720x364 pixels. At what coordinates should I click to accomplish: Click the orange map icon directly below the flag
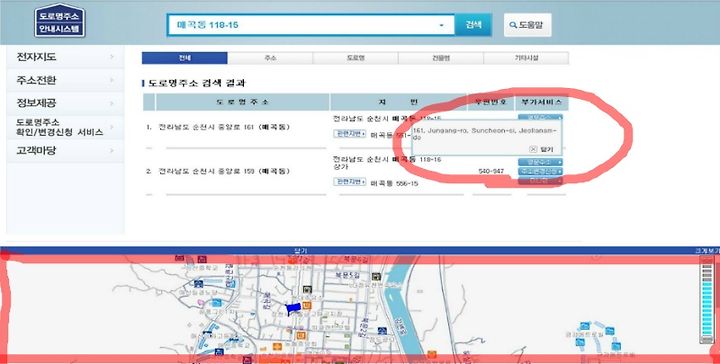[301, 336]
